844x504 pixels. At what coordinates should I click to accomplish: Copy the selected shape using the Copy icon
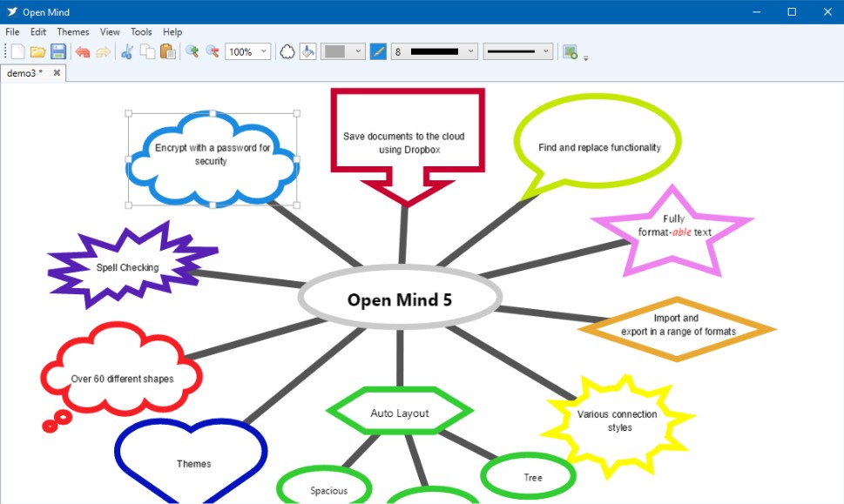point(146,51)
